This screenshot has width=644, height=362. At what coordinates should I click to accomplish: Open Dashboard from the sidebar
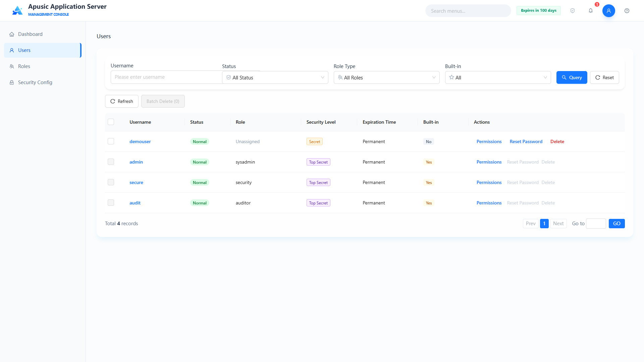click(x=43, y=34)
